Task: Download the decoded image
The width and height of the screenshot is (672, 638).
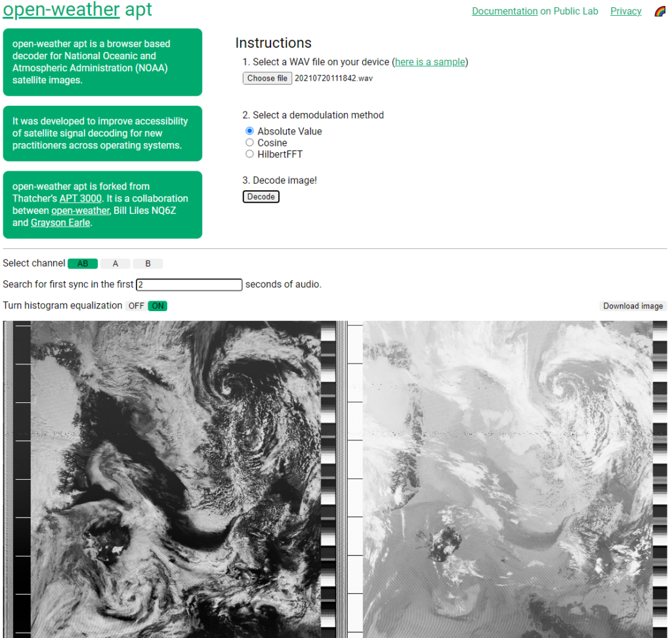Action: [x=633, y=306]
